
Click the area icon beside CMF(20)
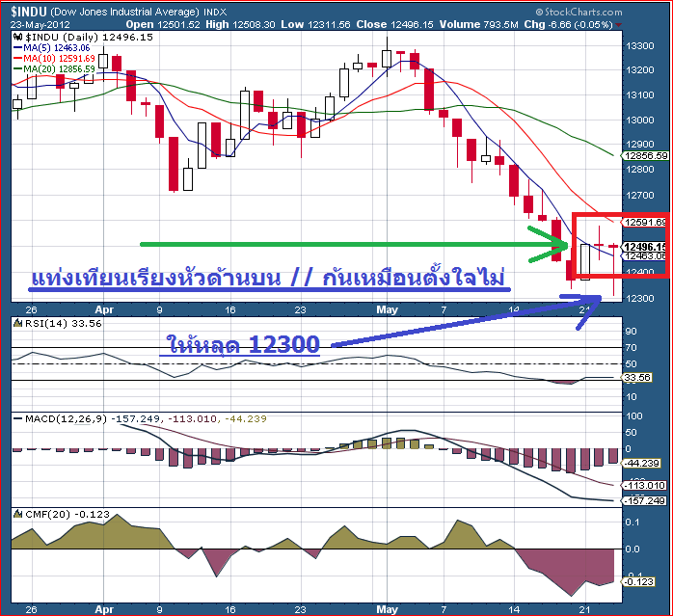click(18, 514)
